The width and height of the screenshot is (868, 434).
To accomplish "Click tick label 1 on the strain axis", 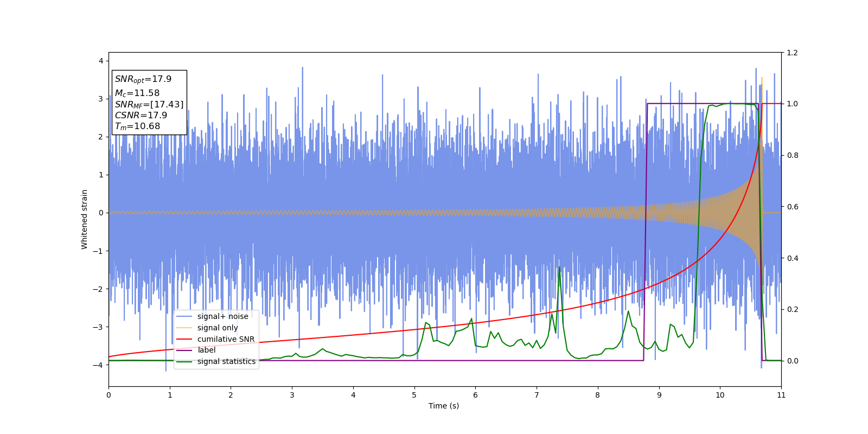I will click(101, 175).
